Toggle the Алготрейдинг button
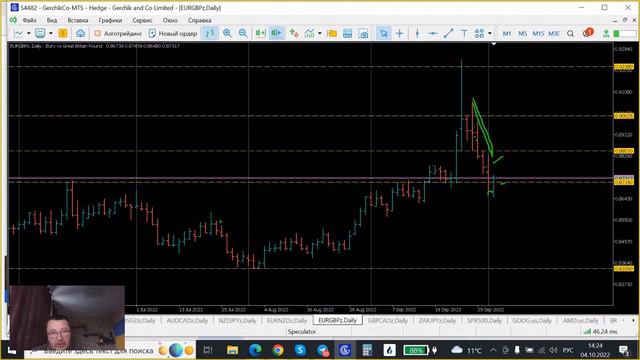 pyautogui.click(x=118, y=33)
